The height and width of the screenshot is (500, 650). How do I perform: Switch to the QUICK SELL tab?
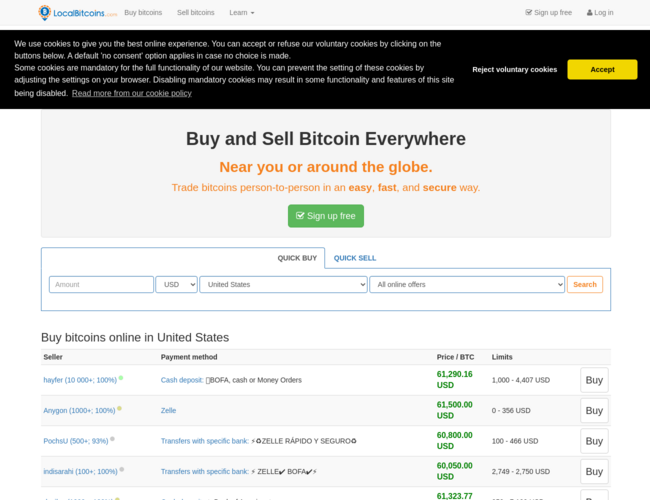[355, 258]
